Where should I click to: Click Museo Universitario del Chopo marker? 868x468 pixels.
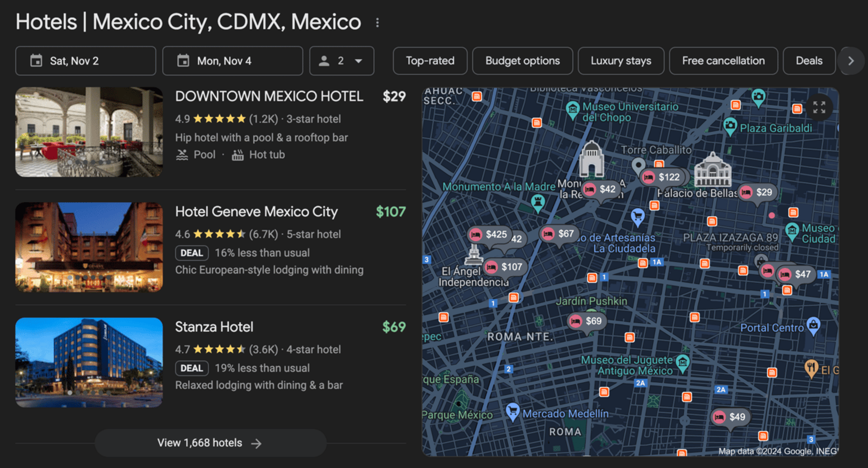[573, 110]
